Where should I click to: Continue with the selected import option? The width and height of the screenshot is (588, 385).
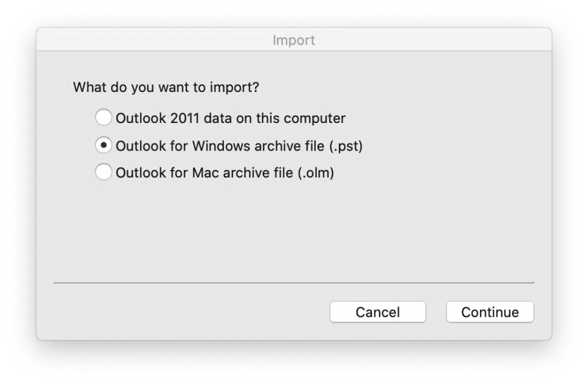(x=490, y=312)
